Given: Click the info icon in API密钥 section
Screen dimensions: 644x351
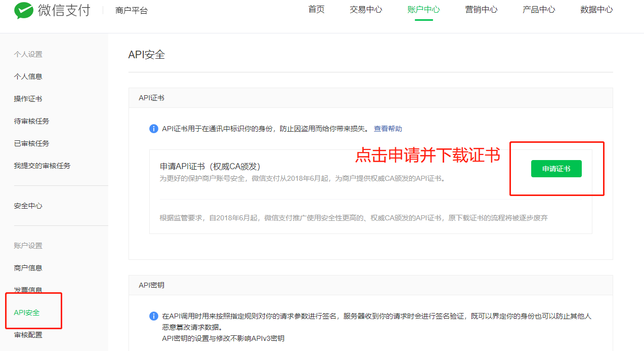Looking at the screenshot, I should pos(154,316).
